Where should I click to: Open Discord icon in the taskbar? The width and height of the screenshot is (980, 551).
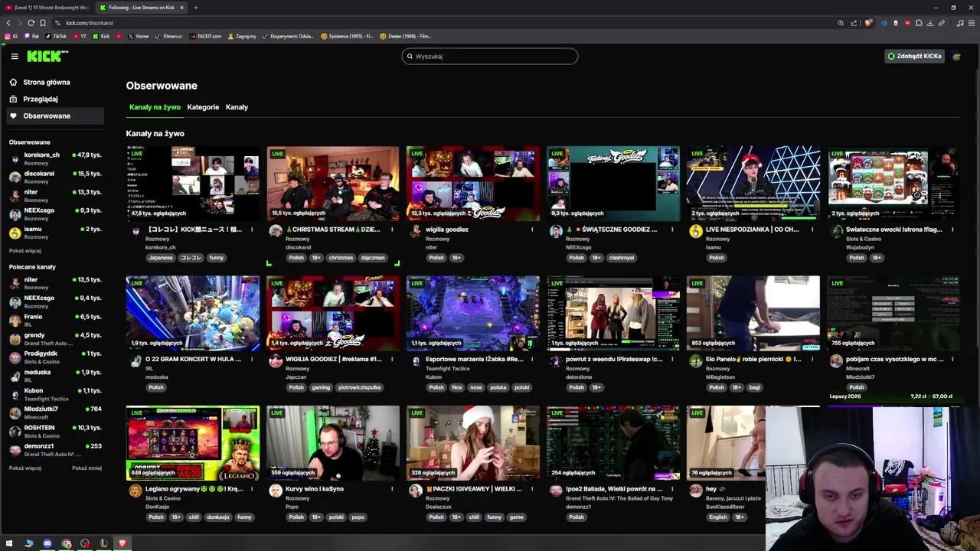tap(47, 543)
